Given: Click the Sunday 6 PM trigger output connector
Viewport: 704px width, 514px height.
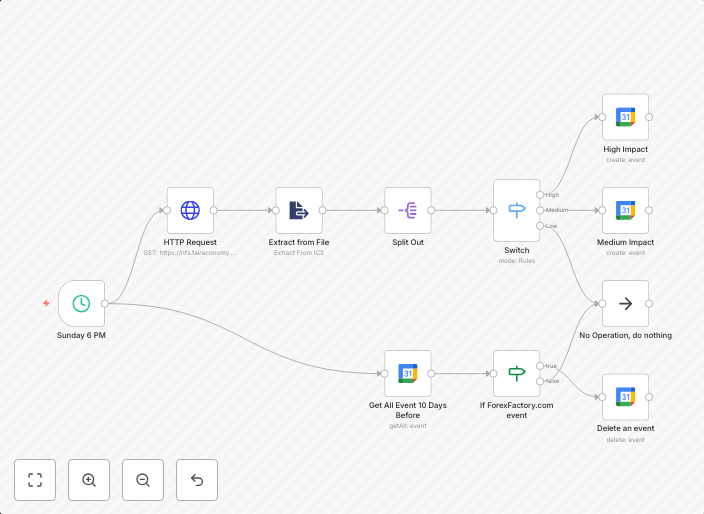Looking at the screenshot, I should 105,303.
